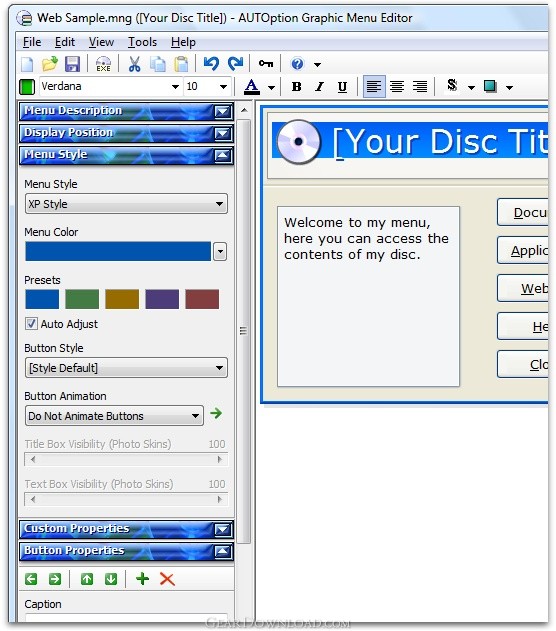The width and height of the screenshot is (556, 631).
Task: Toggle italic formatting
Action: tap(319, 87)
